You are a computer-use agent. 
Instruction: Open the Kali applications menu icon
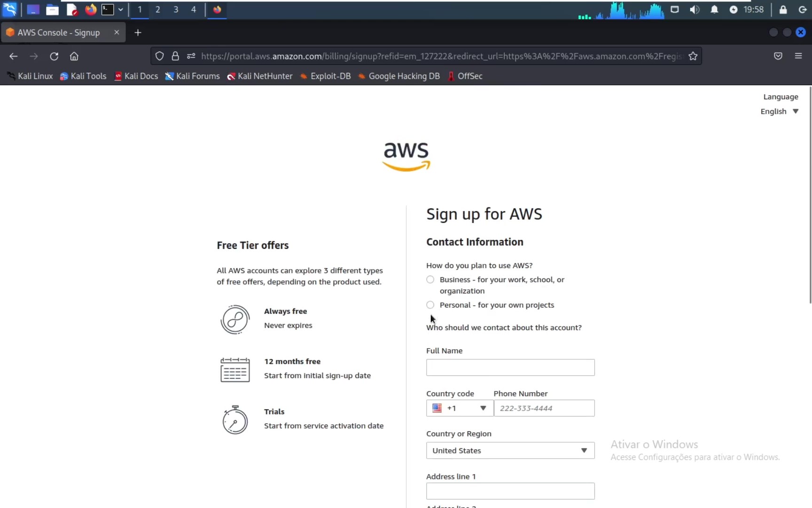pyautogui.click(x=9, y=9)
